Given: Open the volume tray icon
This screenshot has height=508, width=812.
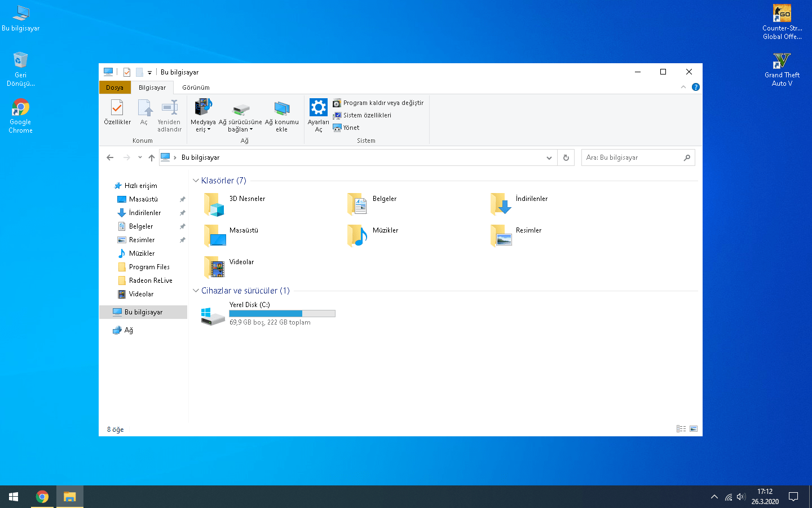Looking at the screenshot, I should tap(741, 497).
